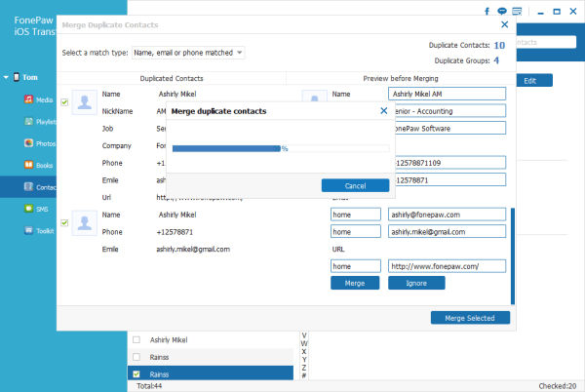The width and height of the screenshot is (585, 392).
Task: Check the unselected Rainss contact checkbox
Action: click(x=136, y=357)
